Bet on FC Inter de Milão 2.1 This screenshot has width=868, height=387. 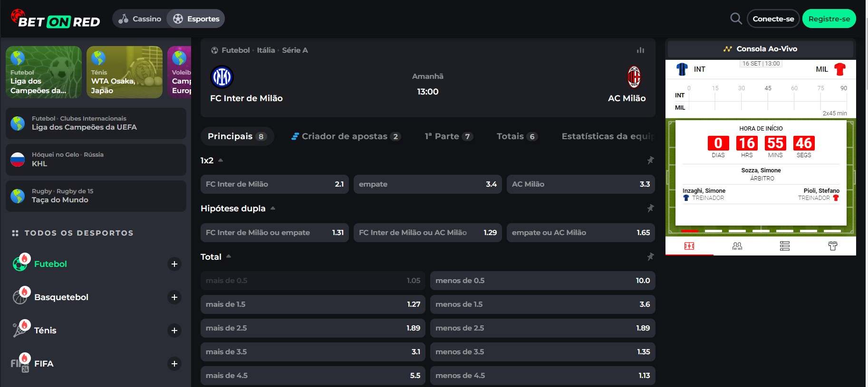[275, 184]
